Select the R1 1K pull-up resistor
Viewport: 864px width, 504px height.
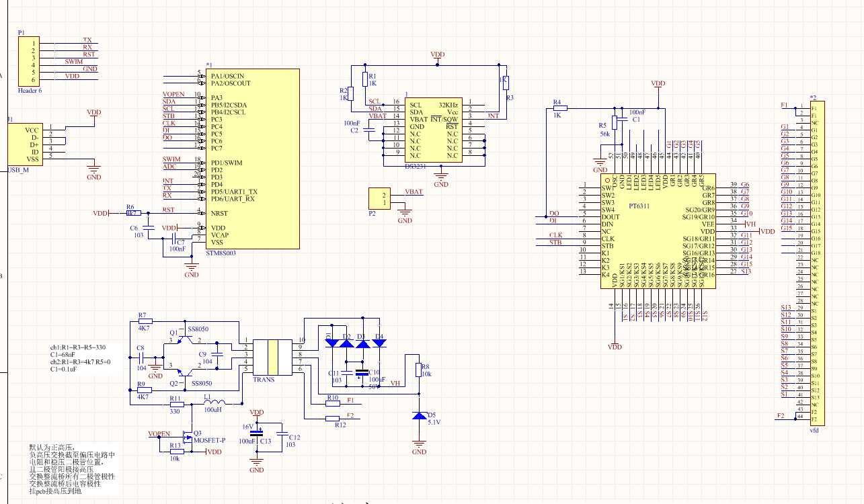click(364, 79)
